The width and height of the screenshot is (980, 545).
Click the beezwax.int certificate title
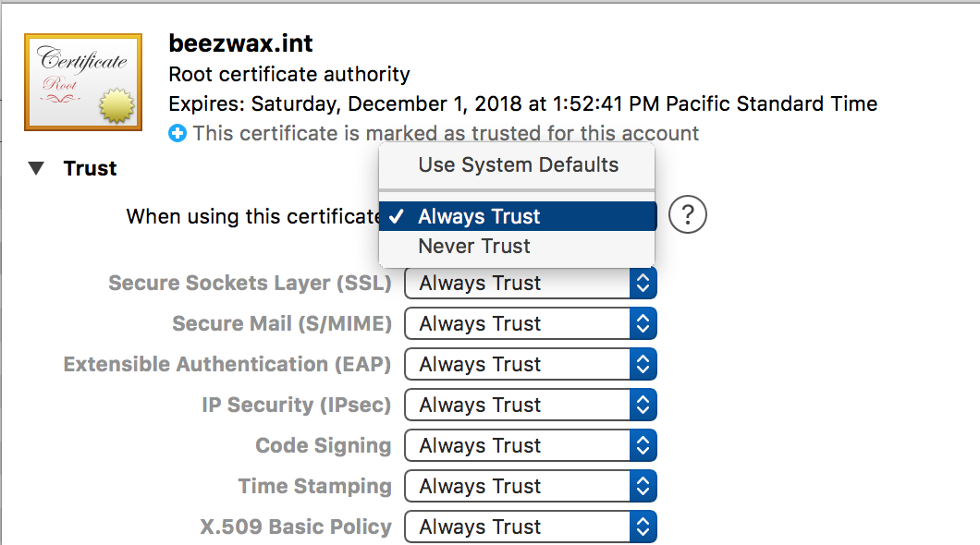coord(240,42)
